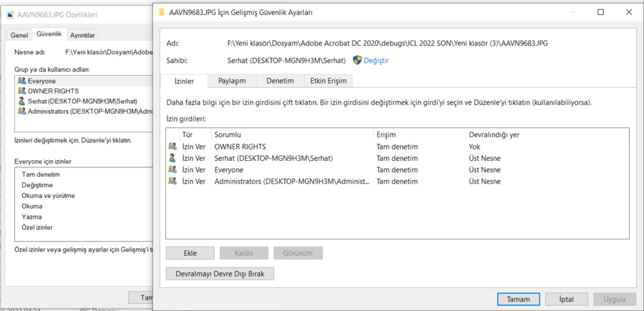Click the user icon of Serhat permission entry

(172, 158)
